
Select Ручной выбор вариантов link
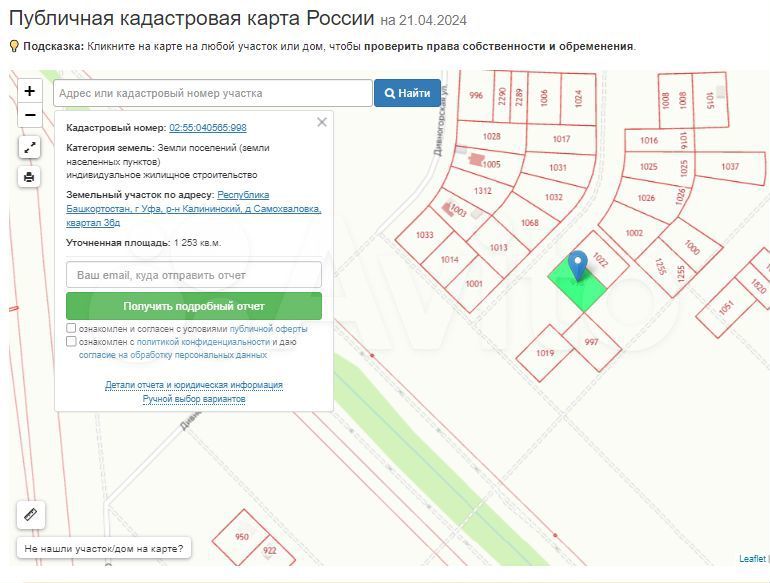pyautogui.click(x=194, y=399)
